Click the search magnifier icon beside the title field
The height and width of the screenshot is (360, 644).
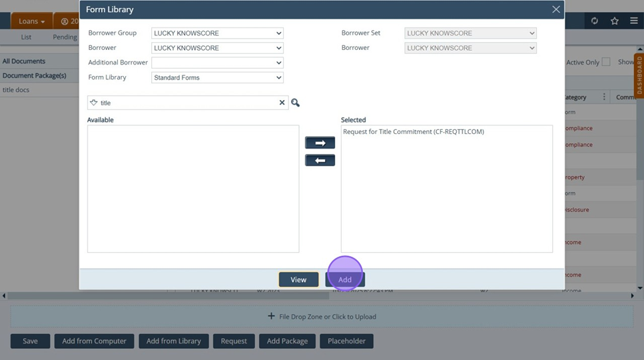click(295, 103)
